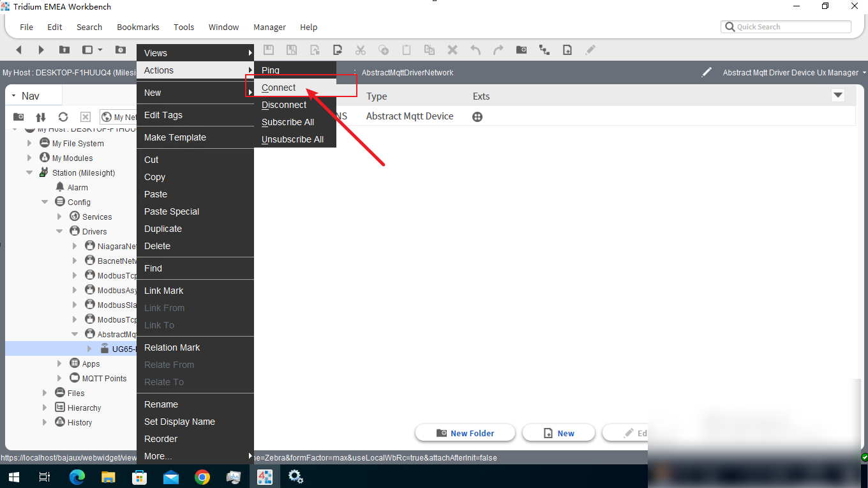Collapse the Drivers node
Viewport: 868px width, 488px height.
click(x=59, y=232)
